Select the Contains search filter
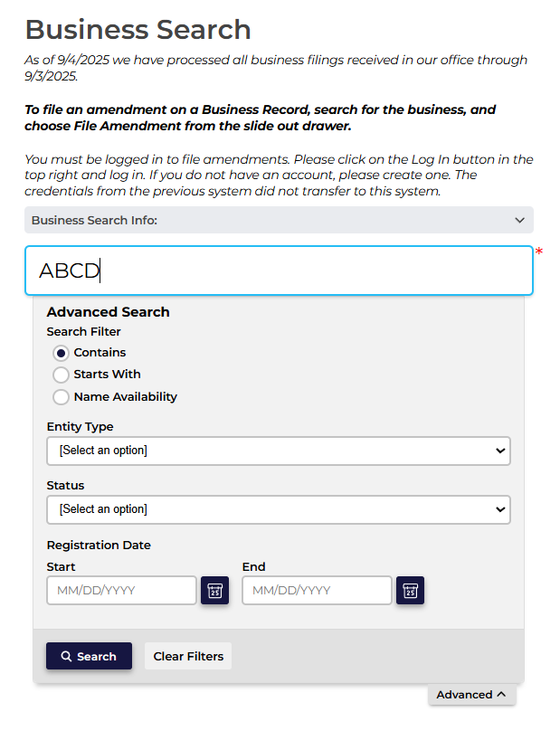The image size is (560, 731). click(62, 353)
